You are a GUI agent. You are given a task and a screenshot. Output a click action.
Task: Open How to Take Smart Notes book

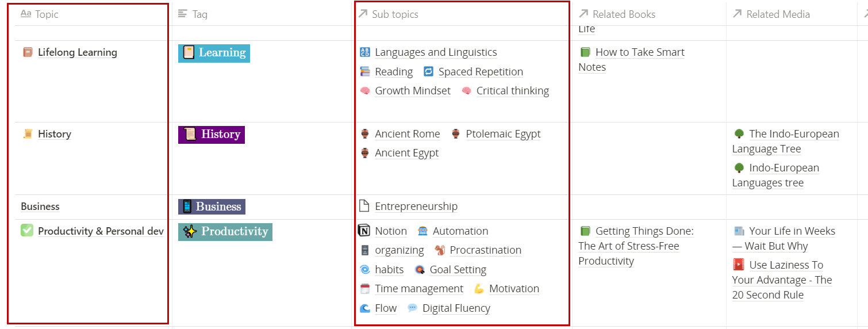(x=631, y=60)
